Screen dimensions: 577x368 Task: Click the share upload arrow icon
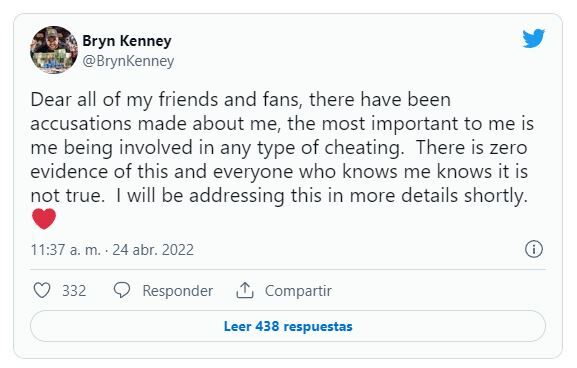click(x=245, y=290)
